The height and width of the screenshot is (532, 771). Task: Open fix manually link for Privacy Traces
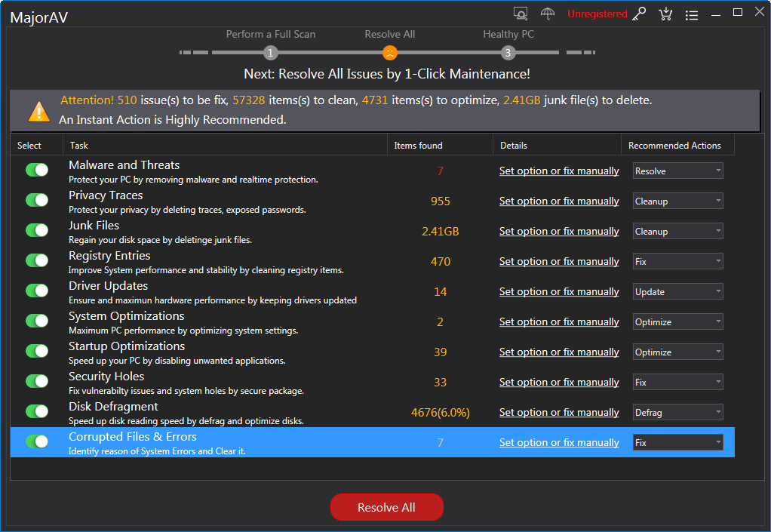[x=559, y=201]
